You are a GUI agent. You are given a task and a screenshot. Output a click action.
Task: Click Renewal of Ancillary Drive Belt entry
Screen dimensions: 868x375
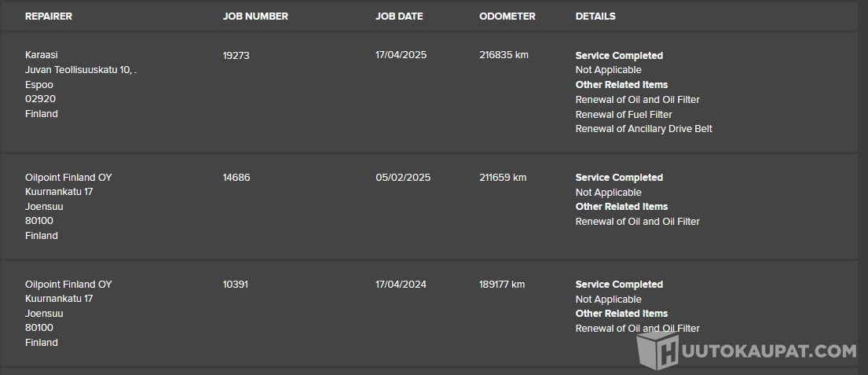(x=643, y=129)
